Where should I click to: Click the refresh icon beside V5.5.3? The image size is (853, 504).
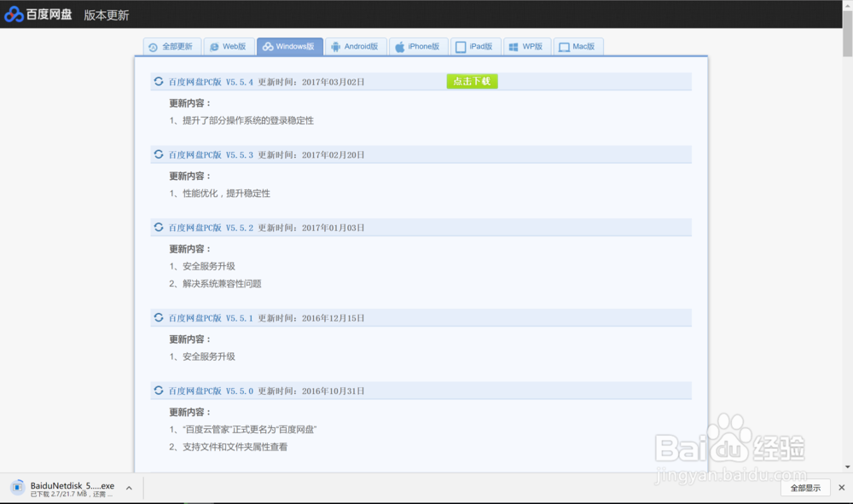159,154
